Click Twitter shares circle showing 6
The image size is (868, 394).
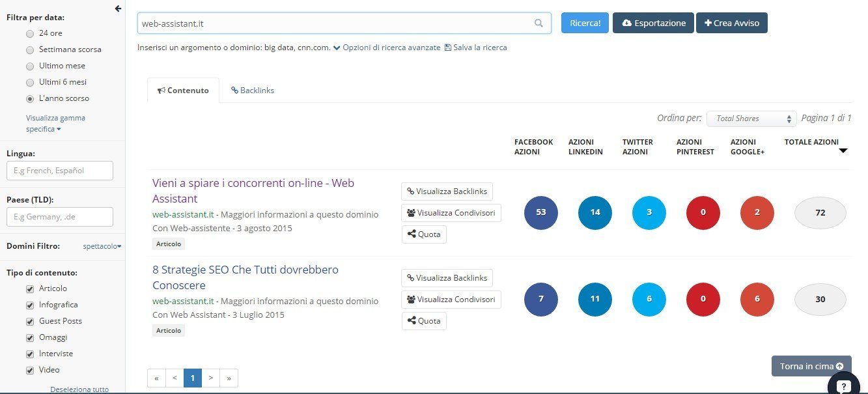click(649, 300)
